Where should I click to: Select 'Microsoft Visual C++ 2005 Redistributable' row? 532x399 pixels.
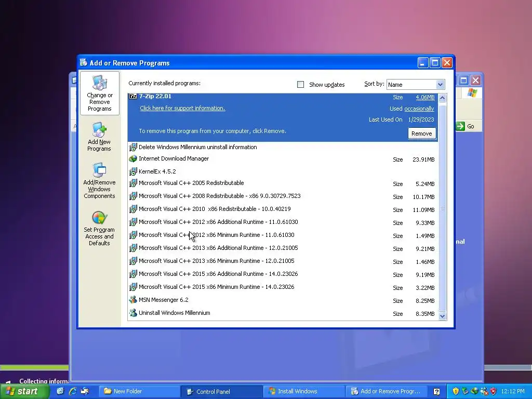283,183
